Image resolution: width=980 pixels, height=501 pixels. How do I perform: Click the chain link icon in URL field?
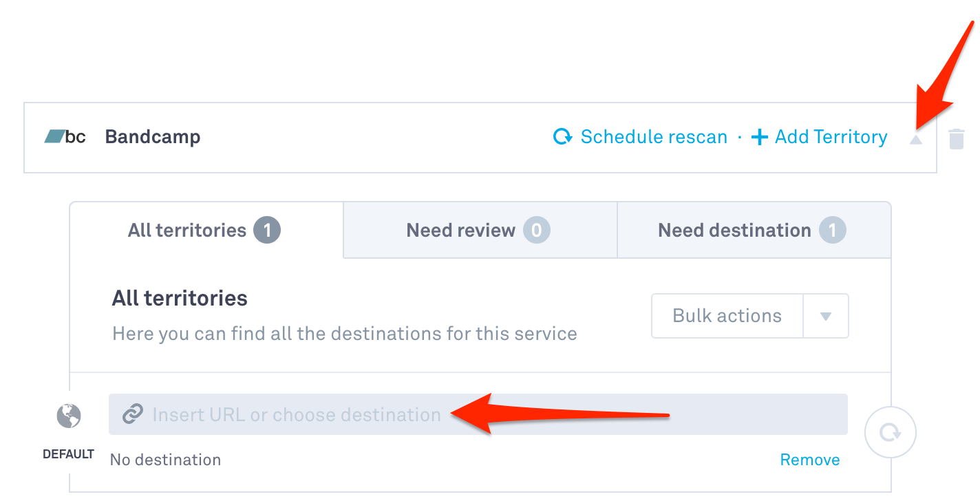[132, 414]
